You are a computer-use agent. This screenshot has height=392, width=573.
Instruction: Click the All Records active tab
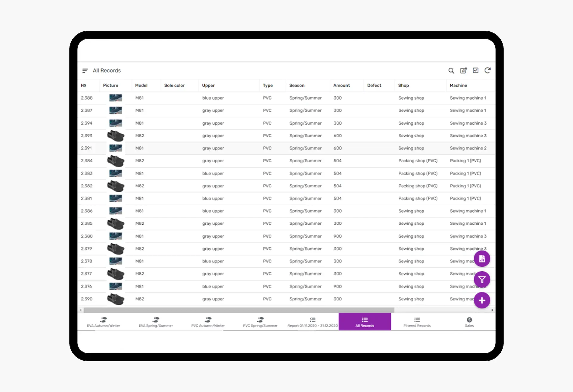[364, 322]
